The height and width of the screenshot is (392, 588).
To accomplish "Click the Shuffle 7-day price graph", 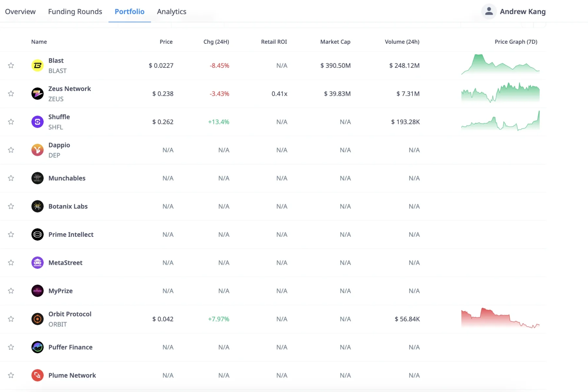I will click(500, 122).
